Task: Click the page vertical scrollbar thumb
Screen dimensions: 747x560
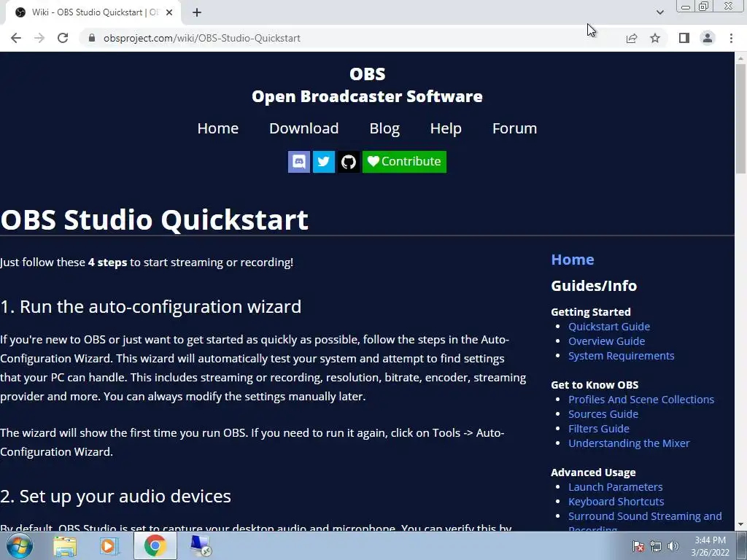Action: [x=740, y=119]
